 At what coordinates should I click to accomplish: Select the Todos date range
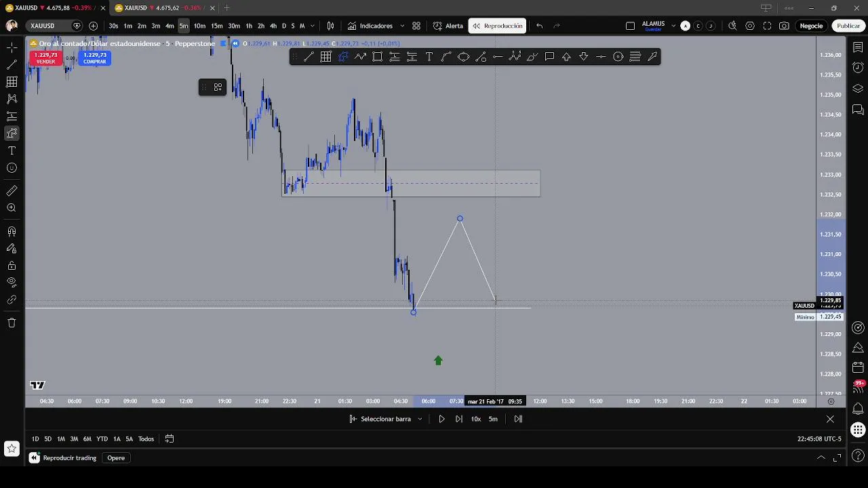(x=146, y=439)
